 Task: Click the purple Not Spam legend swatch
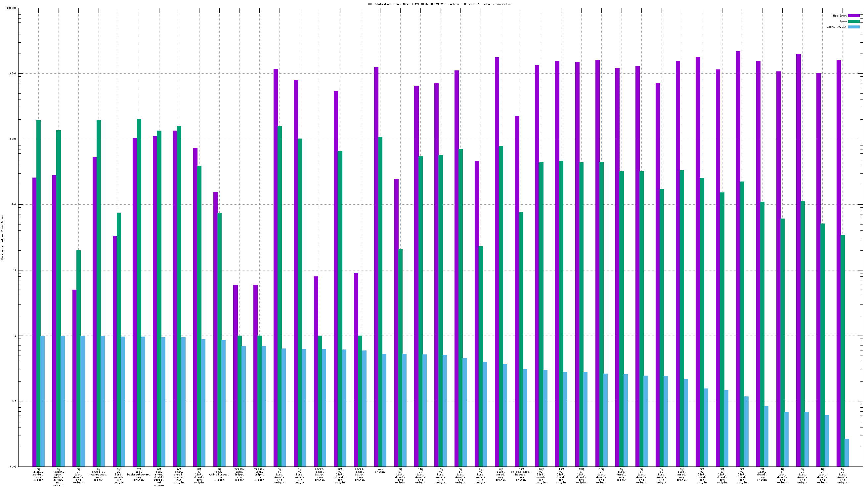point(853,16)
